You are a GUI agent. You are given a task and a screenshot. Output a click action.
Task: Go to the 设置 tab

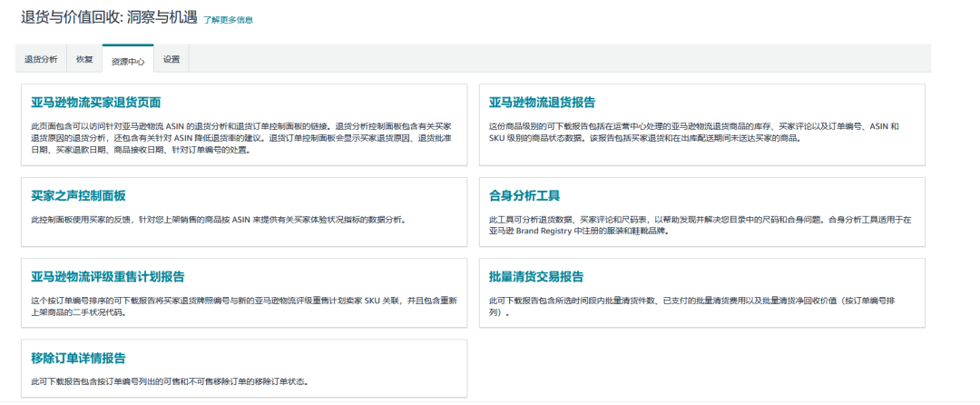click(171, 59)
